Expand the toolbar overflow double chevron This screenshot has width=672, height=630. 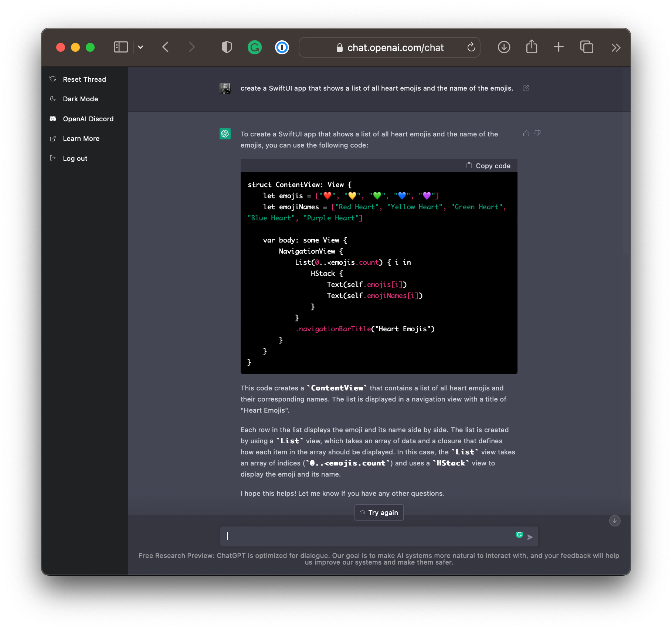pos(615,47)
